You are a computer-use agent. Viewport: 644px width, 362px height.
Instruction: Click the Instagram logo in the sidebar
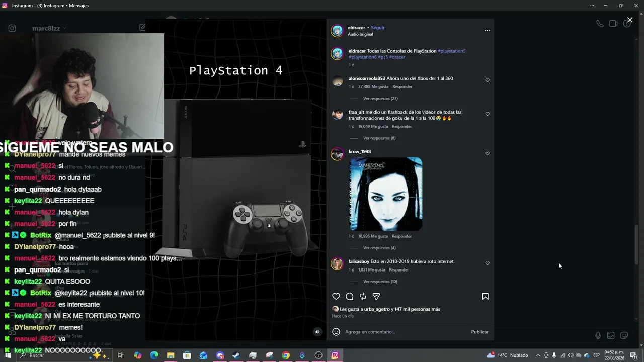[12, 28]
